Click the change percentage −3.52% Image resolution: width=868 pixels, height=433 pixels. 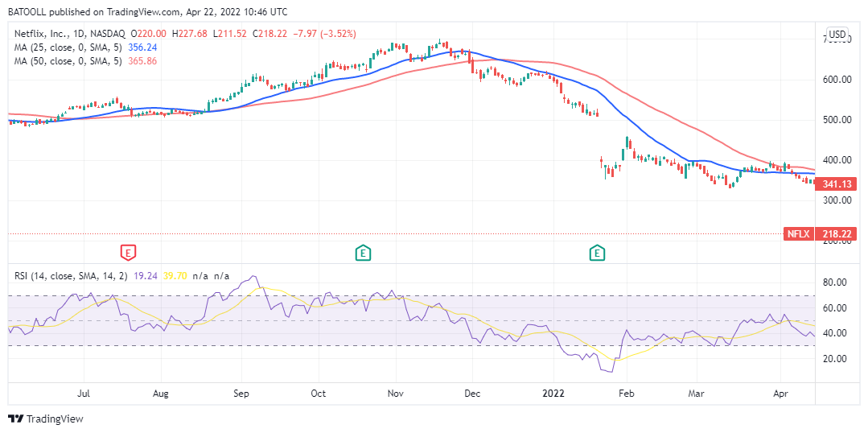pyautogui.click(x=338, y=34)
